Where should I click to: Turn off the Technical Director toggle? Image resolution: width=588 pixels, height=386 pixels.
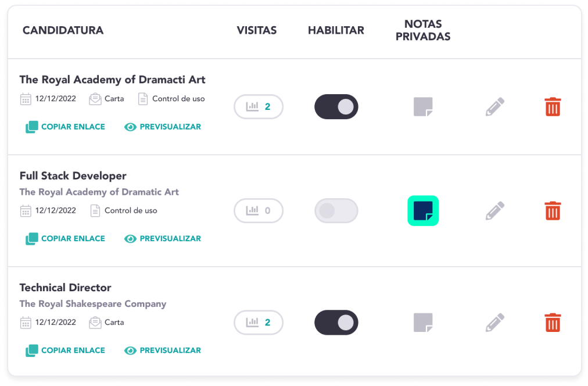tap(336, 323)
